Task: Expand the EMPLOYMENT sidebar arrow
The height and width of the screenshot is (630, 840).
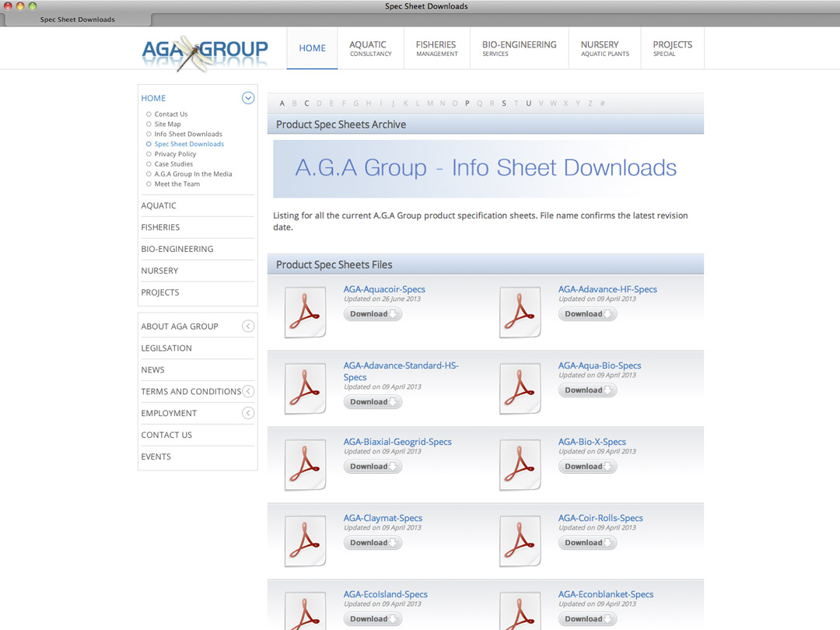Action: pyautogui.click(x=248, y=413)
